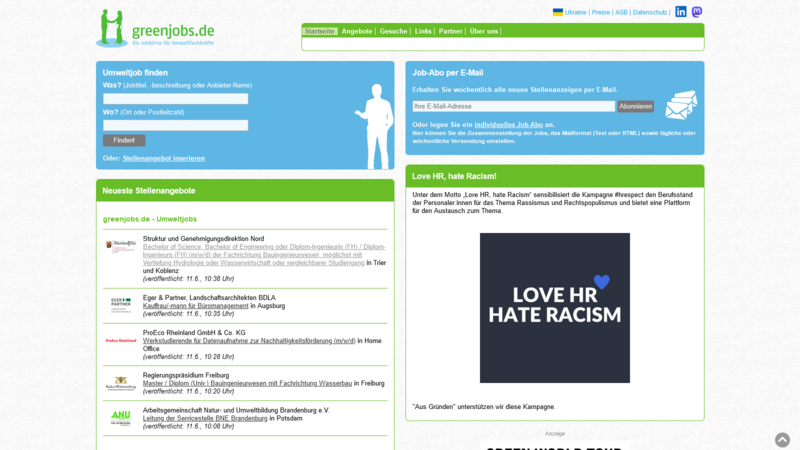Focus the Was? job title search field
800x450 pixels.
point(175,99)
